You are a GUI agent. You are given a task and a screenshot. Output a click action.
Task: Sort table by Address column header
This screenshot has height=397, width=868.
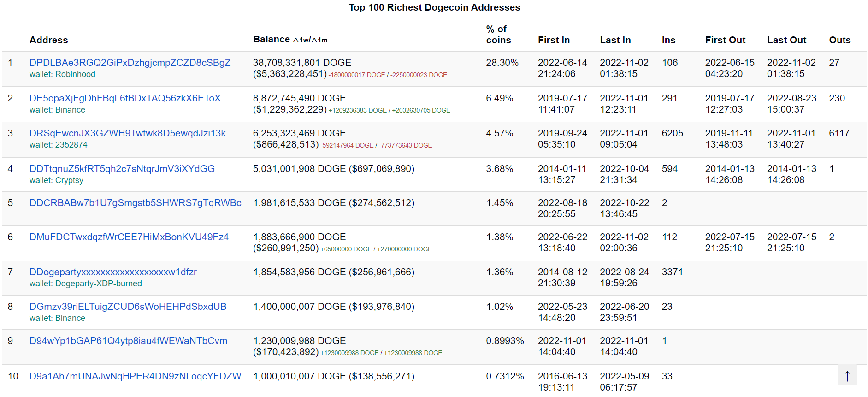[48, 40]
